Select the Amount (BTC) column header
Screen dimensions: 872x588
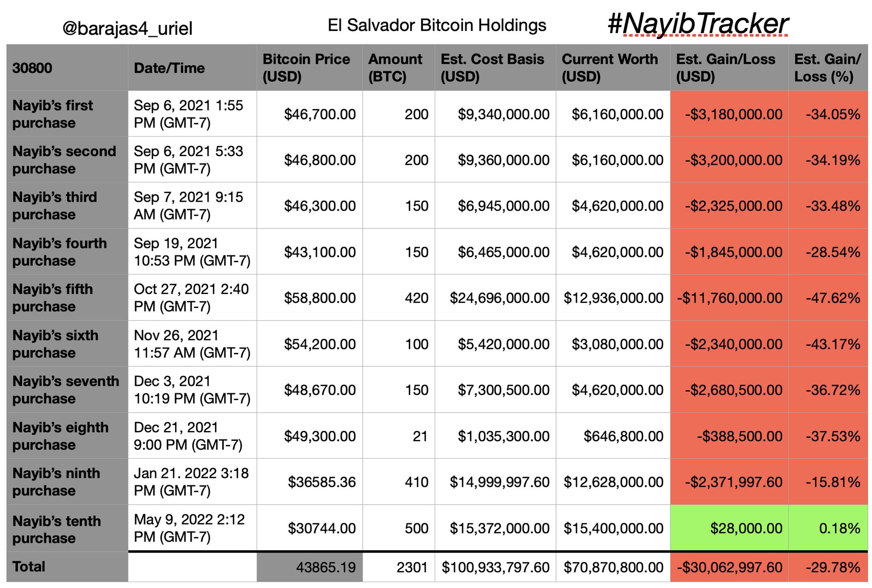click(396, 68)
